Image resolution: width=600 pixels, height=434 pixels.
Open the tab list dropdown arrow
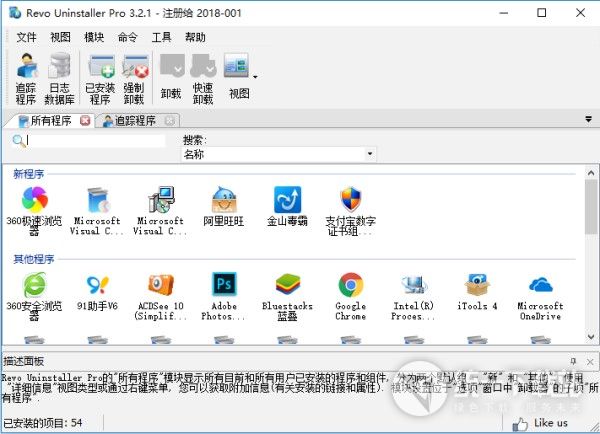point(589,119)
